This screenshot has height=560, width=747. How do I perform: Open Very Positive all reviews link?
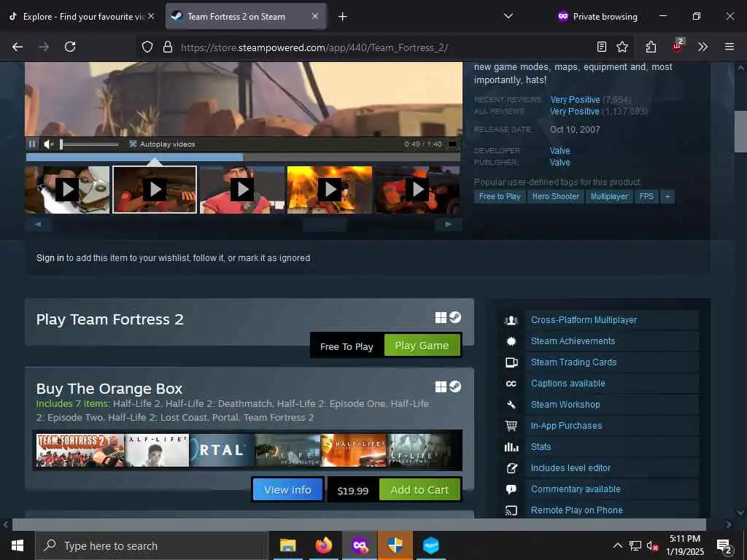click(x=575, y=111)
